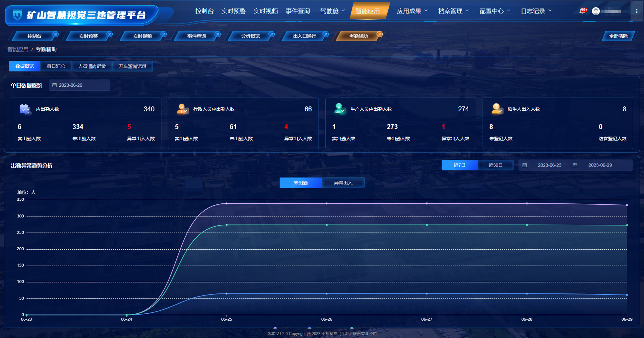The height and width of the screenshot is (338, 644).
Task: Expand the 档案管理 dropdown menu
Action: 453,11
